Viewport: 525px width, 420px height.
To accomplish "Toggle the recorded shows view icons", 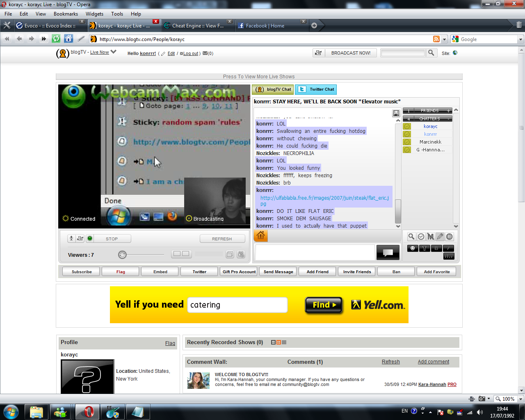I will 279,342.
